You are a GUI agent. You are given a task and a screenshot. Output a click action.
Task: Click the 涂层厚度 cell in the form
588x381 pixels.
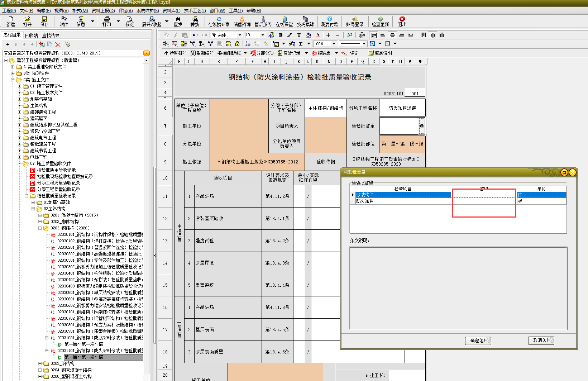coord(228,263)
